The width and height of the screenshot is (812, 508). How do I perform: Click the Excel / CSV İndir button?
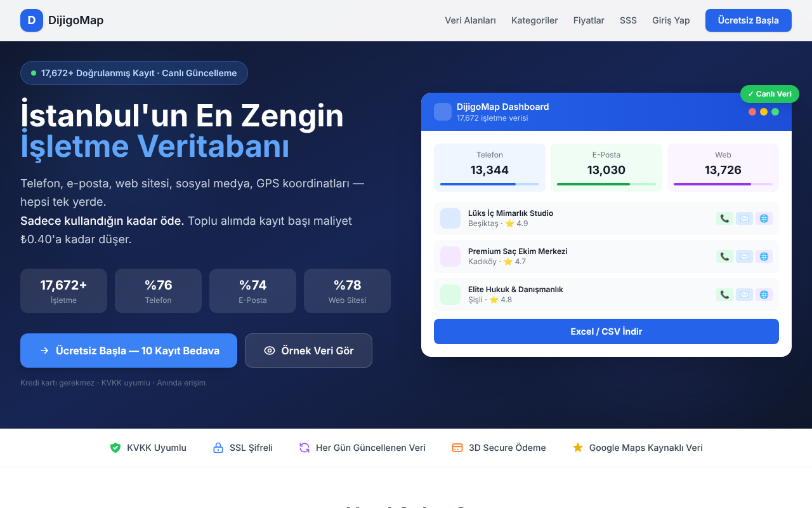(606, 331)
